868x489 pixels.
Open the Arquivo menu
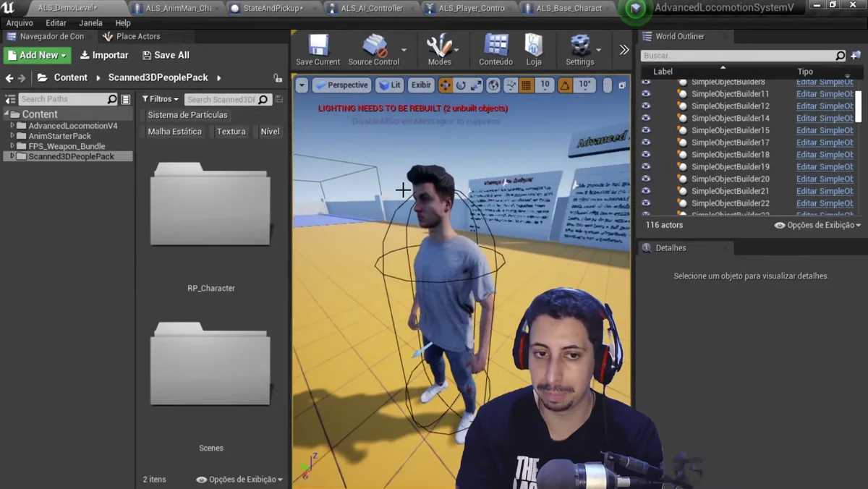(x=20, y=23)
